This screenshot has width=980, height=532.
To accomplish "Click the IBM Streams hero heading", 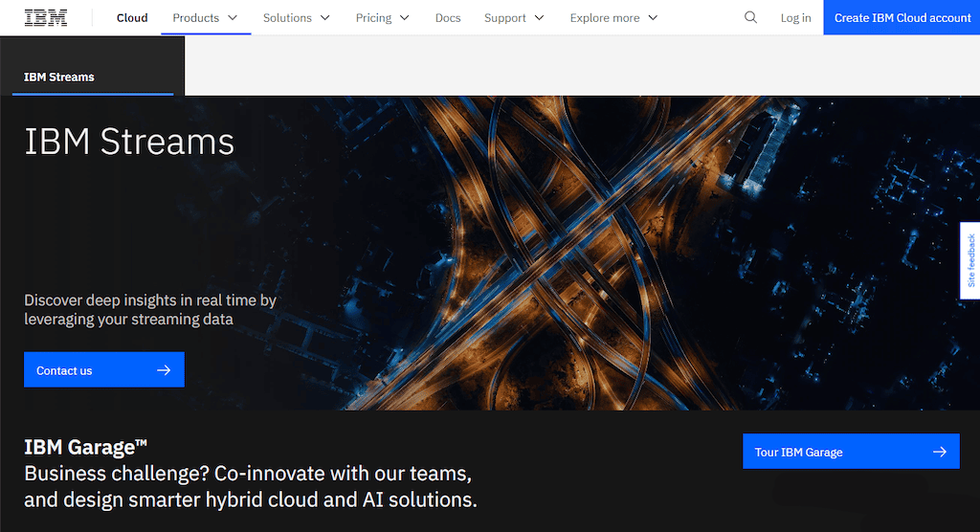I will [x=129, y=142].
